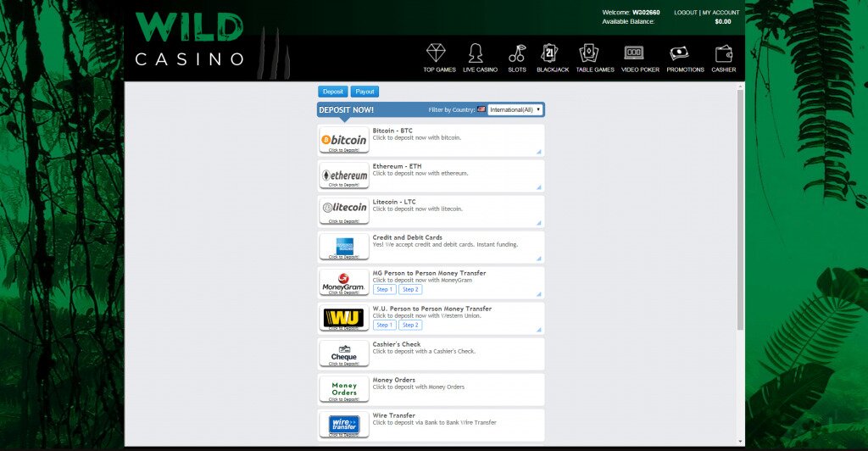Expand the Ethereum row corner arrow
868x451 pixels.
[538, 187]
